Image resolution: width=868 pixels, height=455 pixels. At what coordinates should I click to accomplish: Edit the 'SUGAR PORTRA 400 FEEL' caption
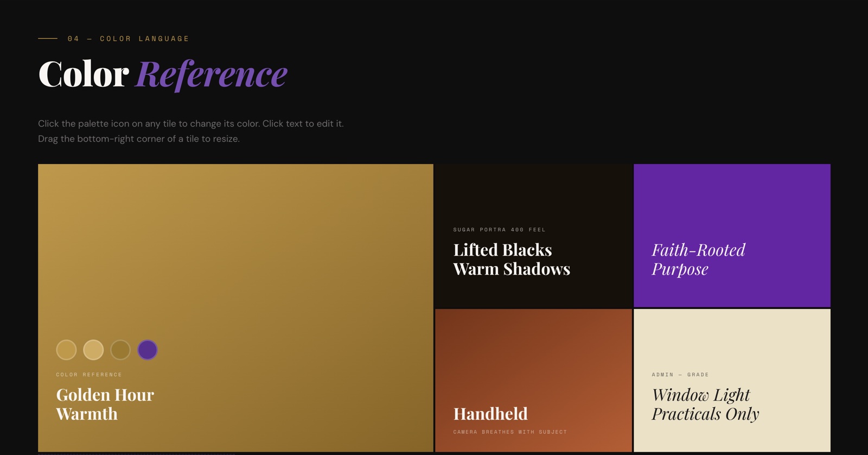[x=499, y=230]
